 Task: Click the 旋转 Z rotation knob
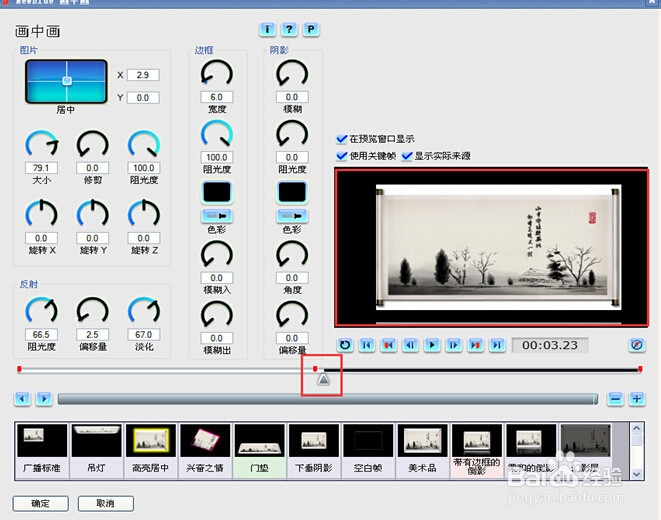tap(144, 214)
